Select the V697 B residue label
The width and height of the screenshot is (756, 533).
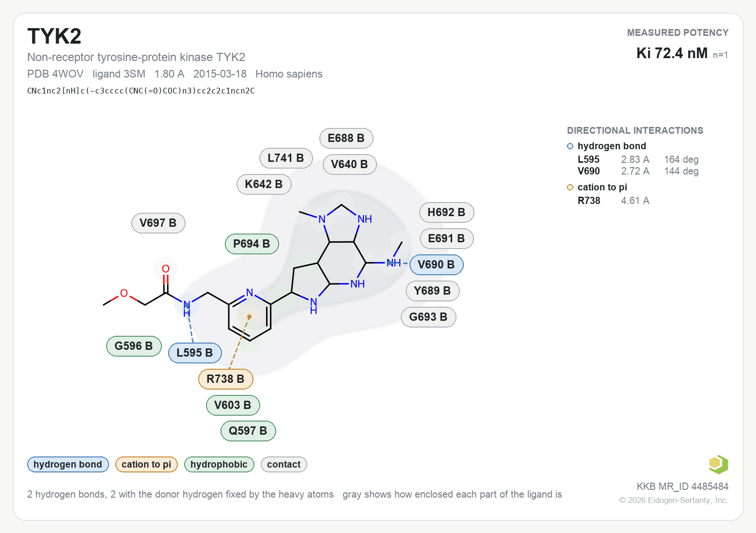pos(158,223)
